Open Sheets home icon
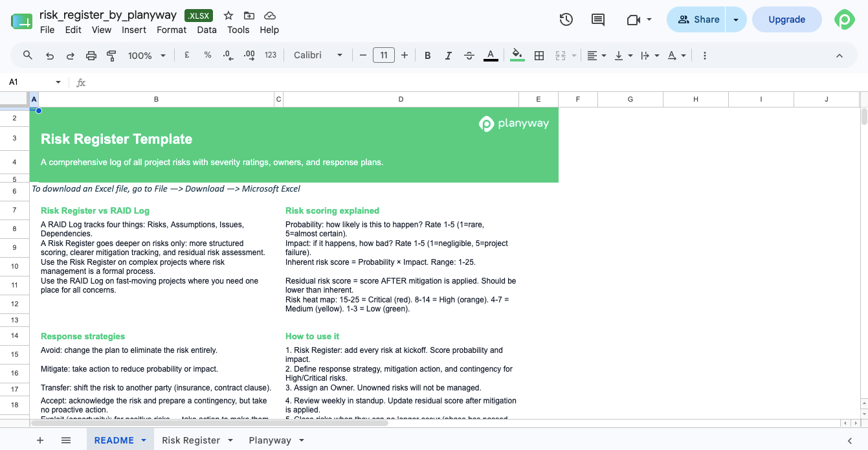This screenshot has height=450, width=868. (21, 21)
